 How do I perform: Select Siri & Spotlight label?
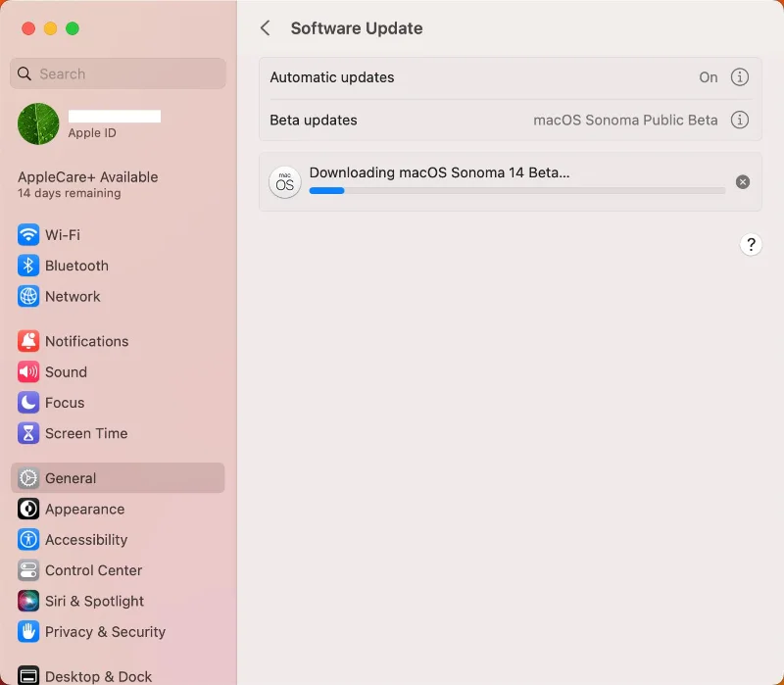click(94, 601)
